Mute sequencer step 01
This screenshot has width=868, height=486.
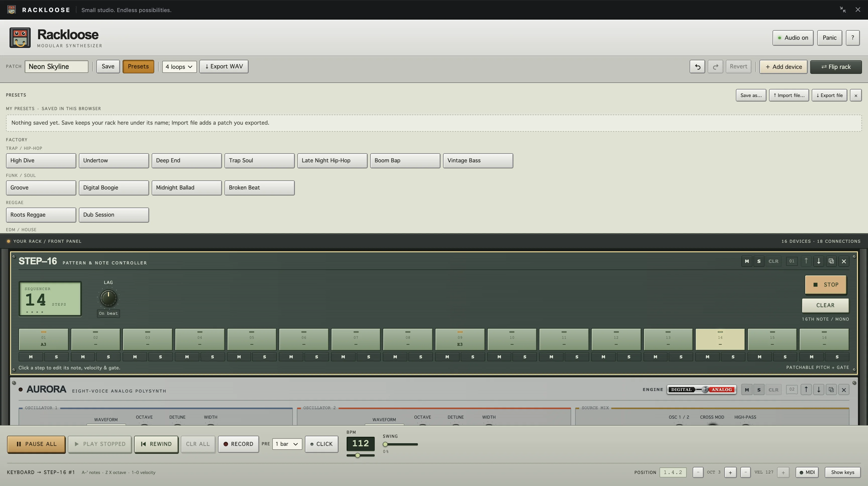(x=31, y=357)
